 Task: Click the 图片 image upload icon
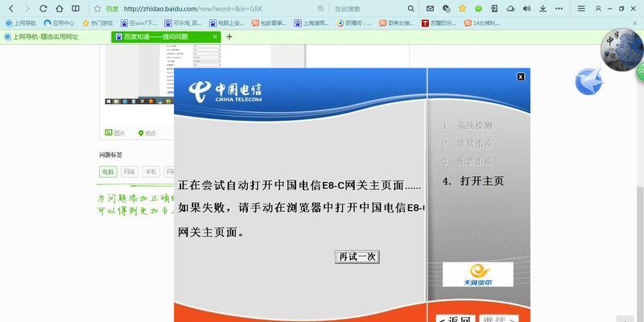tap(114, 133)
